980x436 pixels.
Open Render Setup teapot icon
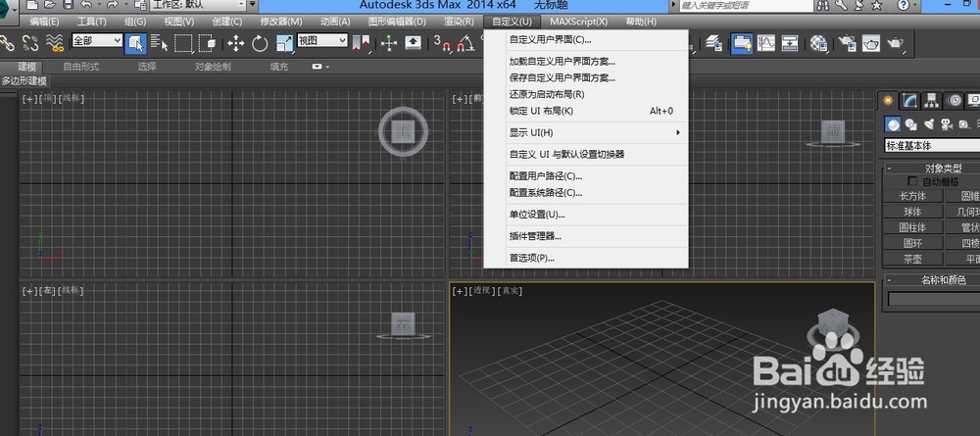pos(848,43)
